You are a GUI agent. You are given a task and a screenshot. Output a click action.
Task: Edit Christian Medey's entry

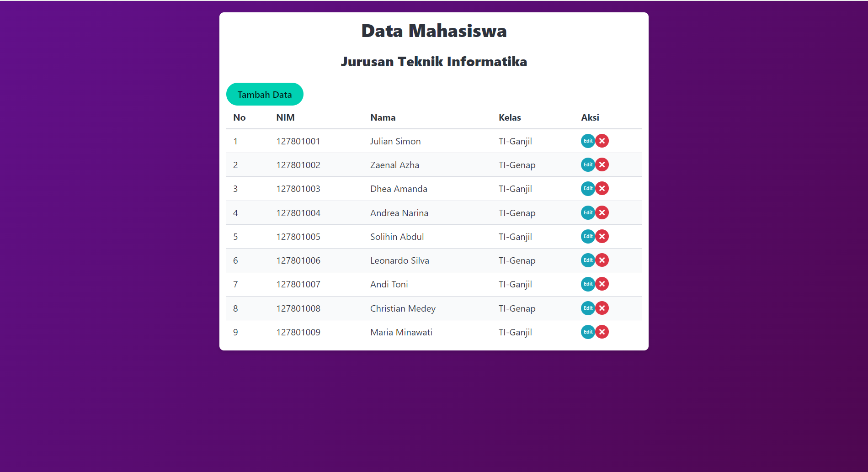pos(588,308)
